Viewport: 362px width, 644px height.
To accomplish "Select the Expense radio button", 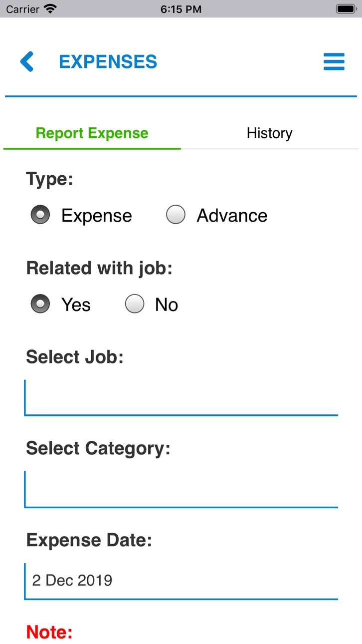I will pyautogui.click(x=40, y=215).
